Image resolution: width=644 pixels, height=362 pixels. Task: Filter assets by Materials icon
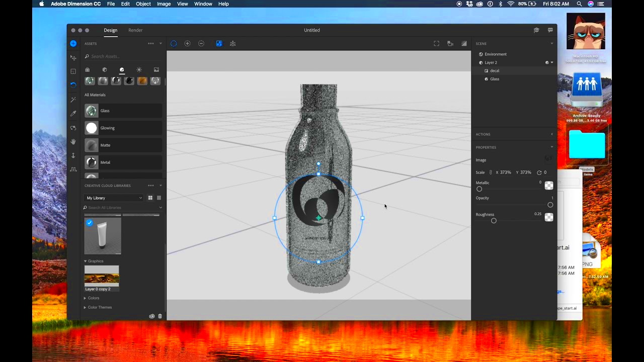pos(122,70)
